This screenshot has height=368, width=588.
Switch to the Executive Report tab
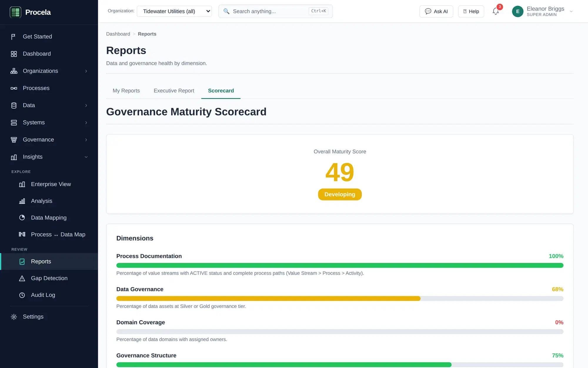click(x=174, y=91)
